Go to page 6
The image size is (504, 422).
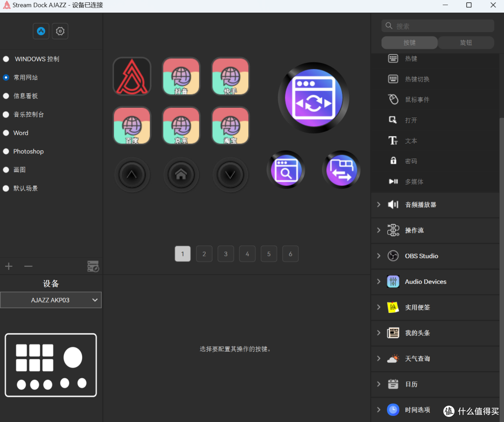point(290,254)
